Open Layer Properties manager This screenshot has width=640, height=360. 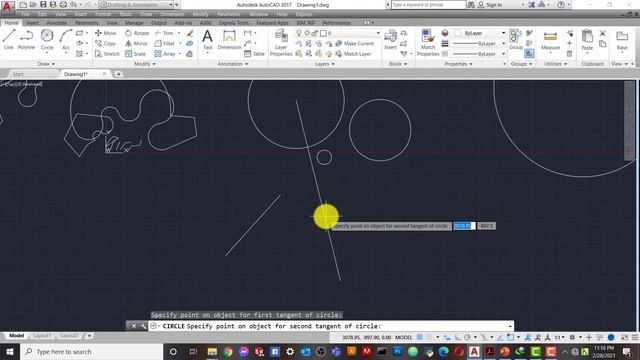tap(281, 43)
